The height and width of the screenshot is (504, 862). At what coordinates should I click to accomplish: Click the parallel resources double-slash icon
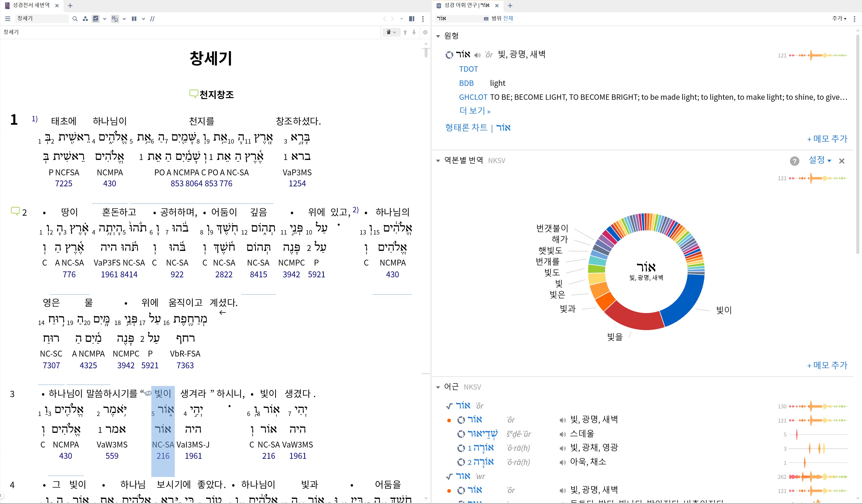pyautogui.click(x=153, y=19)
